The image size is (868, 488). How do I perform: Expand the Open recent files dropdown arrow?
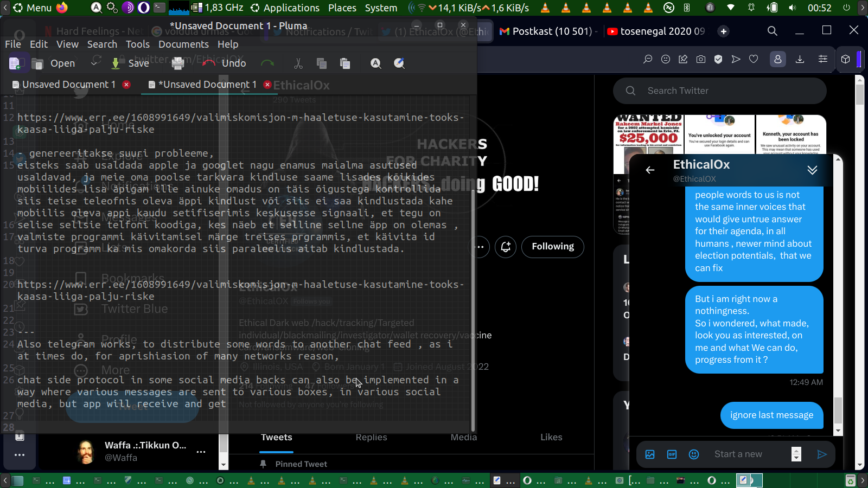[94, 63]
